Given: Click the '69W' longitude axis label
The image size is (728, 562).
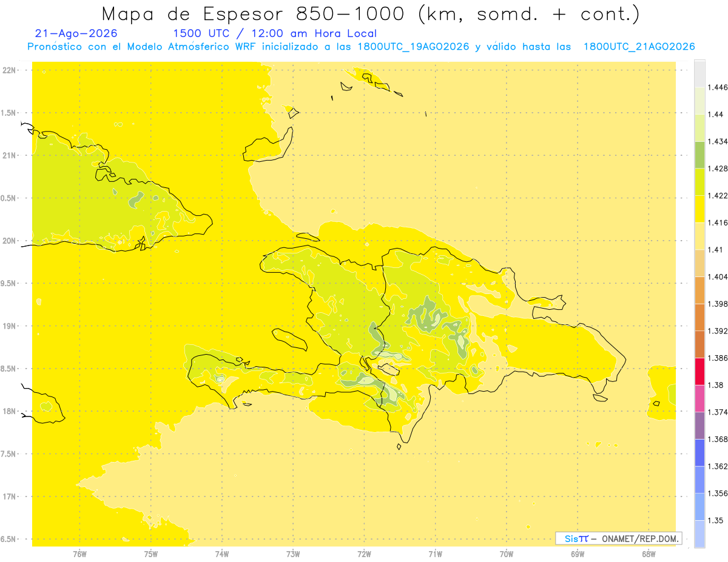Looking at the screenshot, I should [578, 554].
